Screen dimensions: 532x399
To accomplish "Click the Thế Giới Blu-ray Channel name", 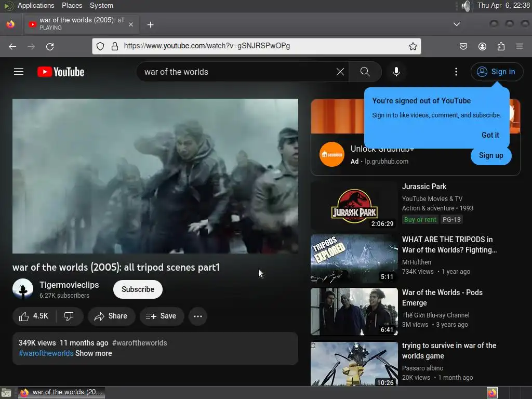I will 436,315.
